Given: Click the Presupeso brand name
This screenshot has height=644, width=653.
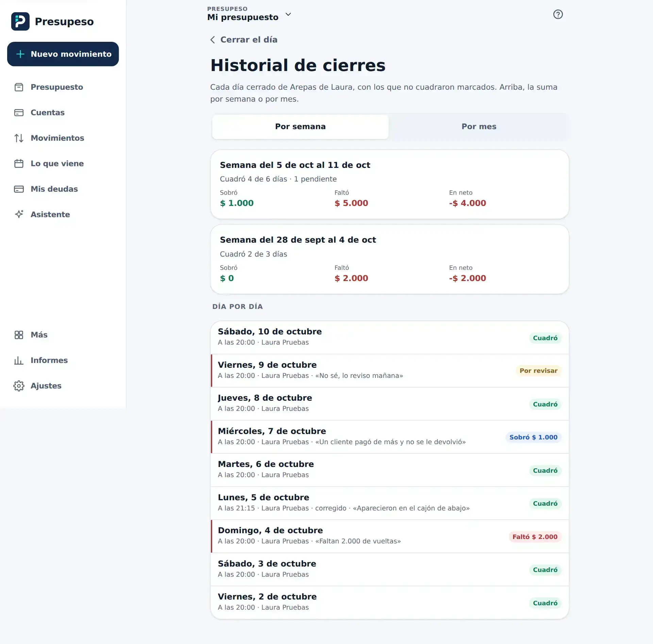Looking at the screenshot, I should 64,21.
